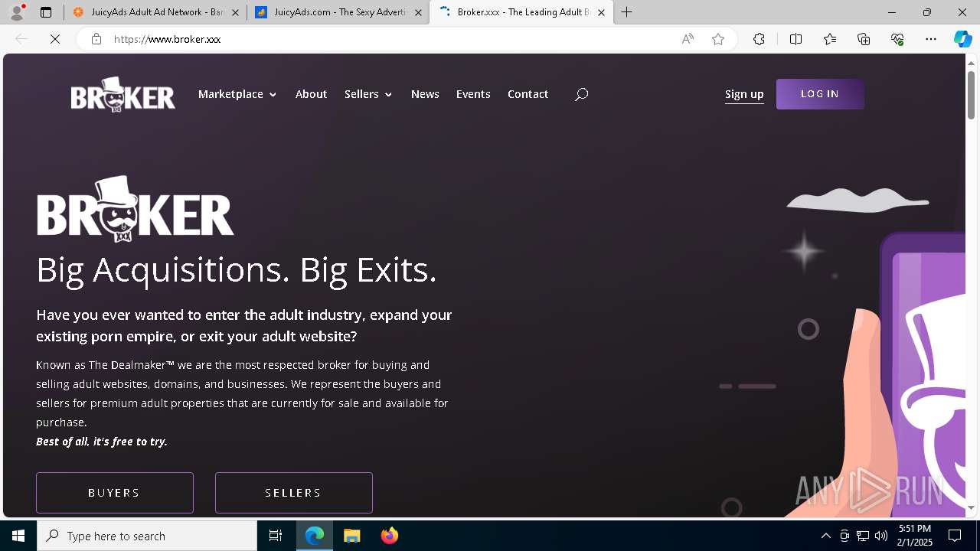Click the page vertical scrollbar thumb

pos(971,95)
